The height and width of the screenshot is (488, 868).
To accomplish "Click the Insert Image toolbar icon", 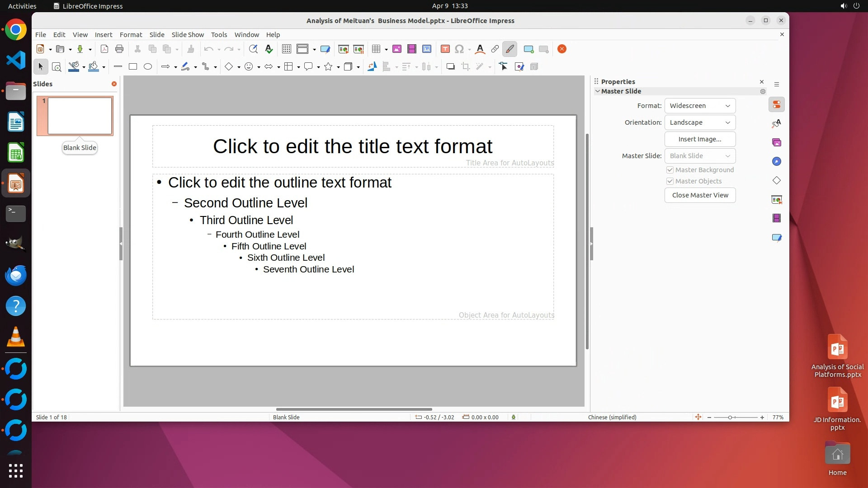I will pos(397,49).
